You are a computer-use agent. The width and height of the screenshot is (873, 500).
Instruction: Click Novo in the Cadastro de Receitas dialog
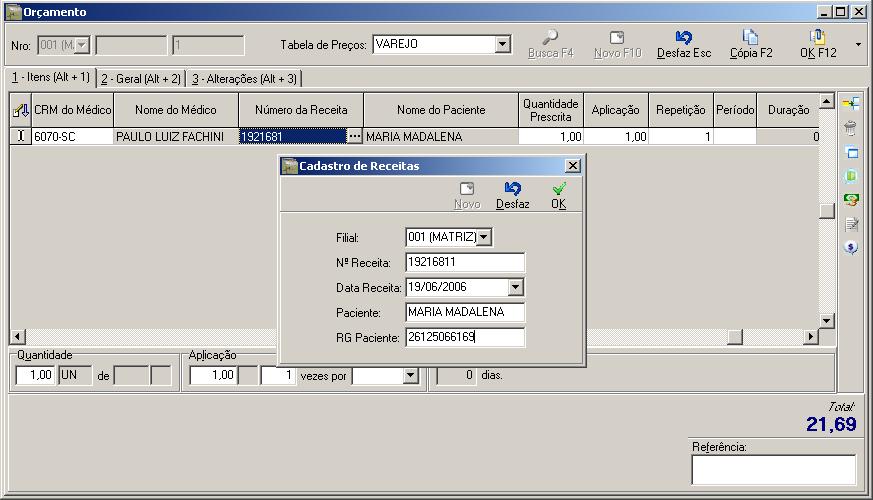467,195
